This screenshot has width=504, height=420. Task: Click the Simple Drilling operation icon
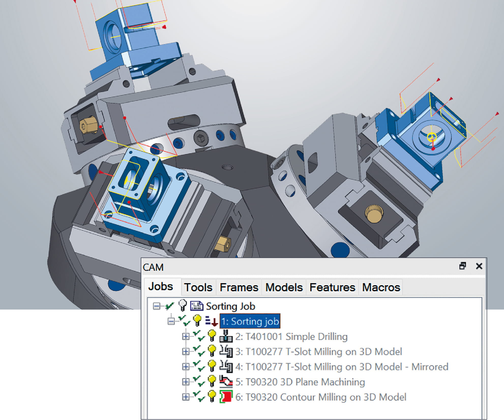coord(226,336)
